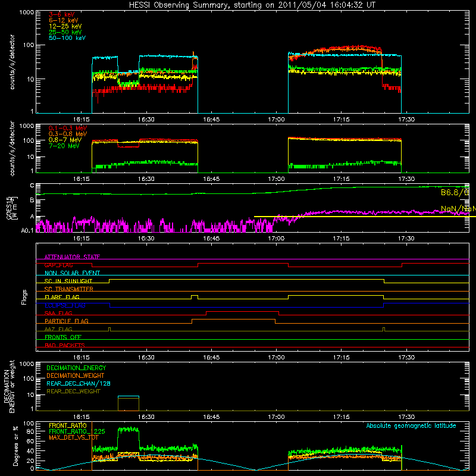Select the ECLIPSE_FLAG label
This screenshot has width=476, height=476.
[65, 305]
